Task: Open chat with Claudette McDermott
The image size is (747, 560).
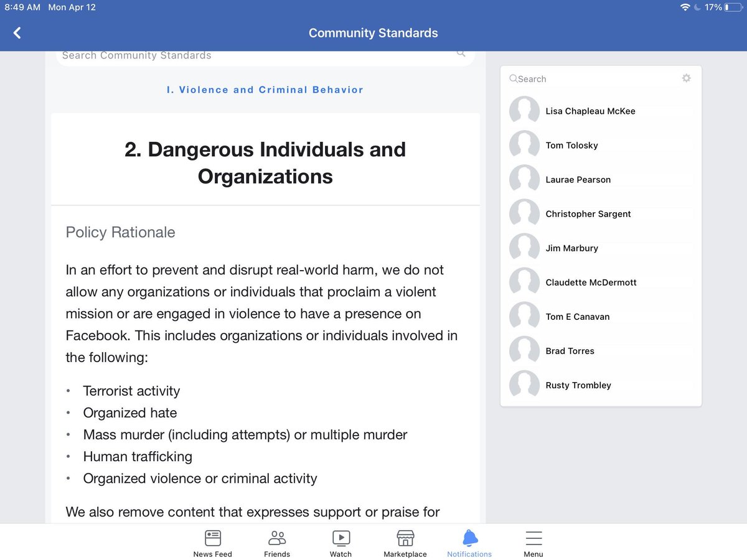Action: pyautogui.click(x=601, y=282)
